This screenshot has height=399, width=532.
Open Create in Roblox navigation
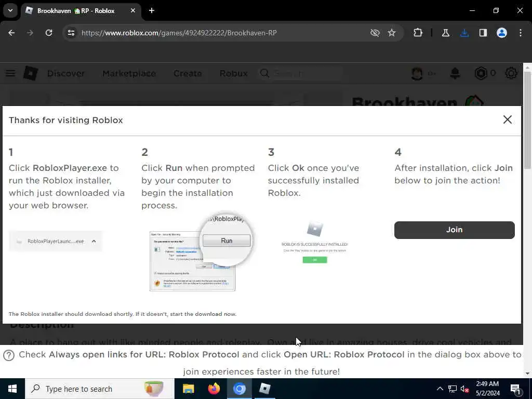[188, 73]
